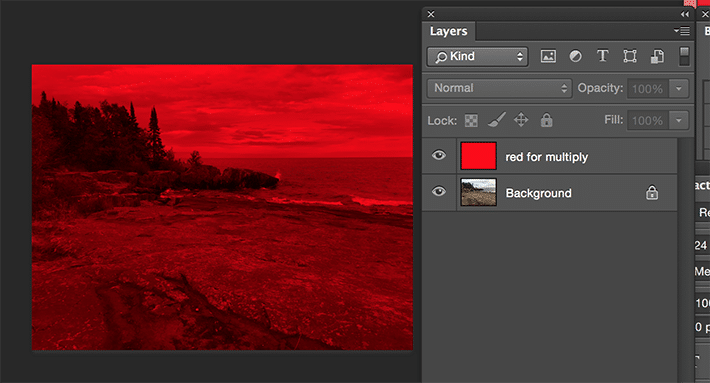Hide the red for multiply layer
Screen dimensions: 710x383
pos(438,155)
